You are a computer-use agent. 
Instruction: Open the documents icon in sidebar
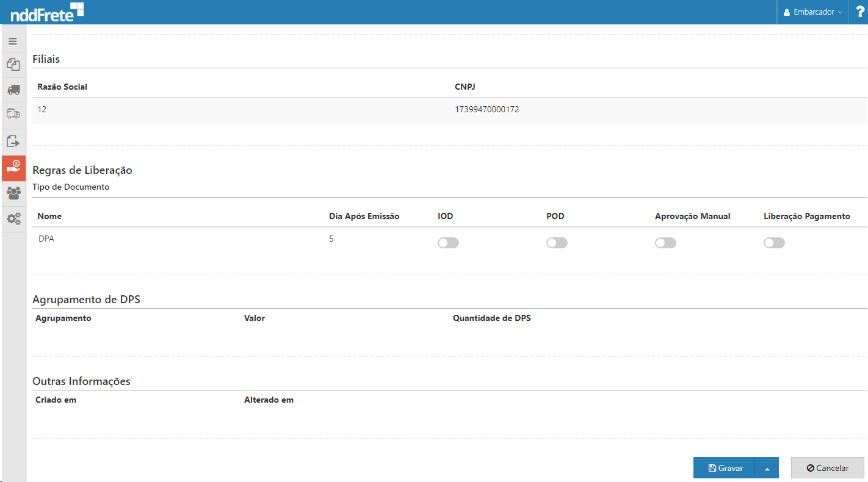[x=13, y=64]
